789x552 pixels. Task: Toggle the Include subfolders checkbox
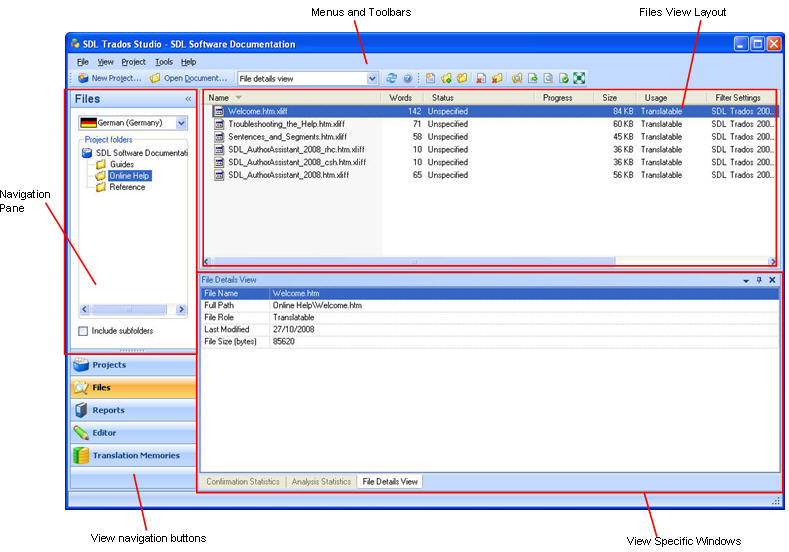coord(83,331)
